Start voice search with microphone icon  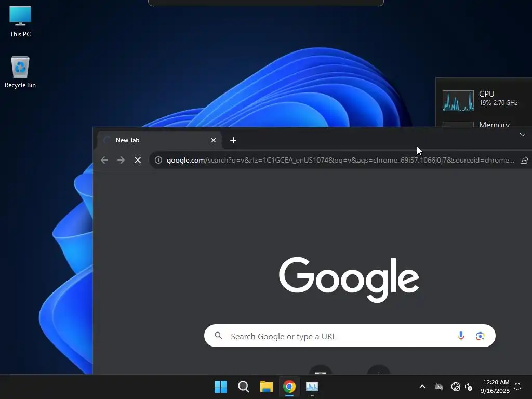[461, 336]
